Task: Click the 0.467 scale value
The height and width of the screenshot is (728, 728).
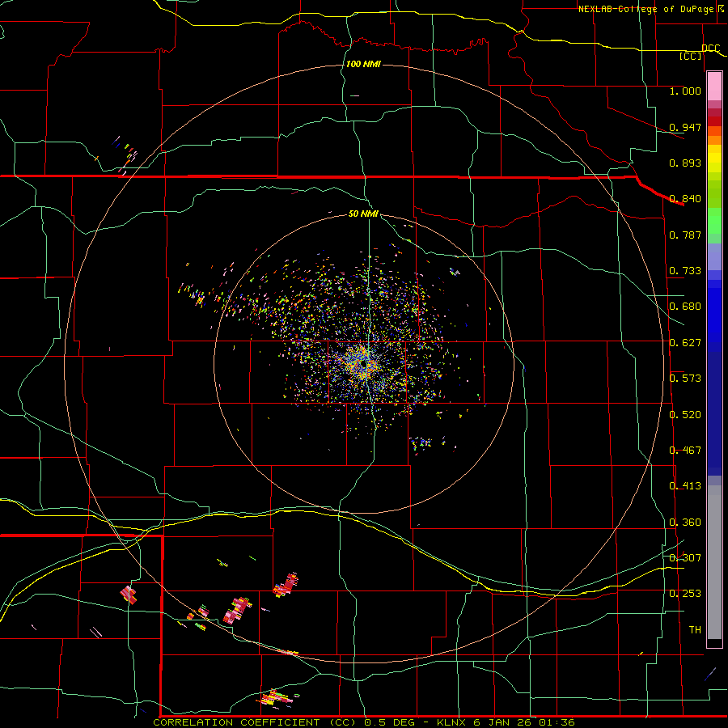Action: (685, 451)
